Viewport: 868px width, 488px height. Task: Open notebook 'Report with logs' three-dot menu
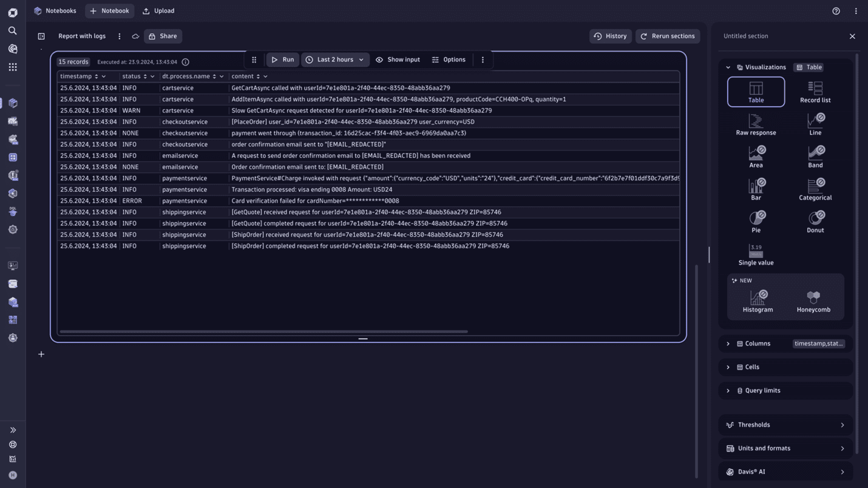point(120,36)
